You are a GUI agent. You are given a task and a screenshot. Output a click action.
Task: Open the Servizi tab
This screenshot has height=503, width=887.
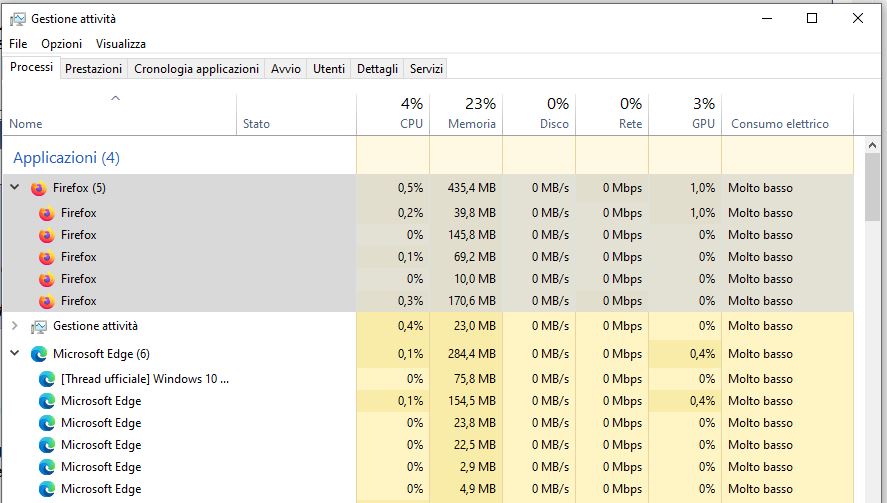pos(426,68)
